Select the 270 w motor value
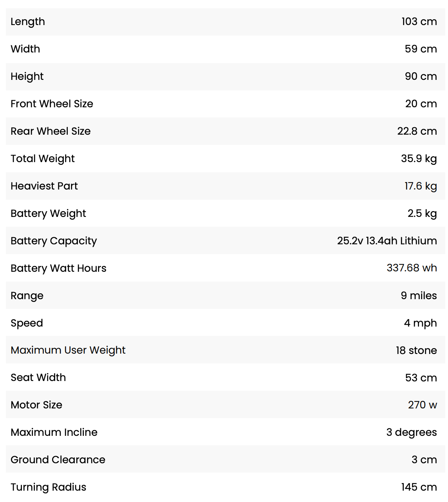The height and width of the screenshot is (502, 448). click(422, 405)
